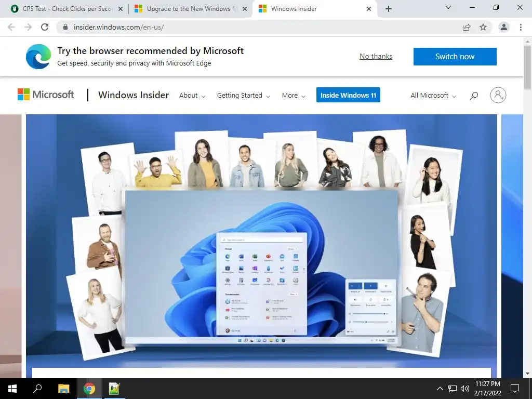Close the Windows Insider tab
Image resolution: width=532 pixels, height=399 pixels.
[x=369, y=9]
